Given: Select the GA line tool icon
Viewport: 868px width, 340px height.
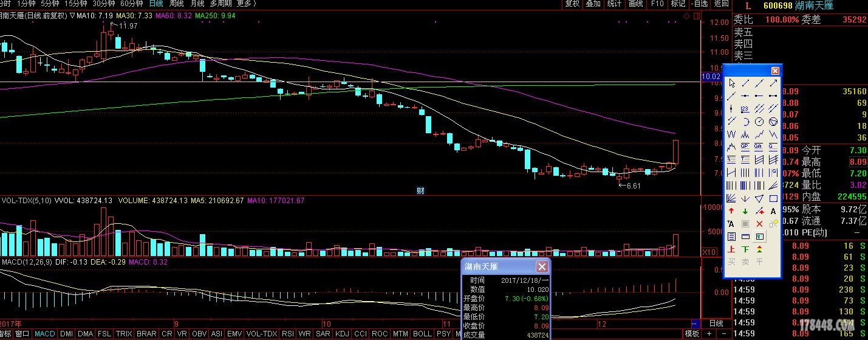Looking at the screenshot, I should click(759, 146).
